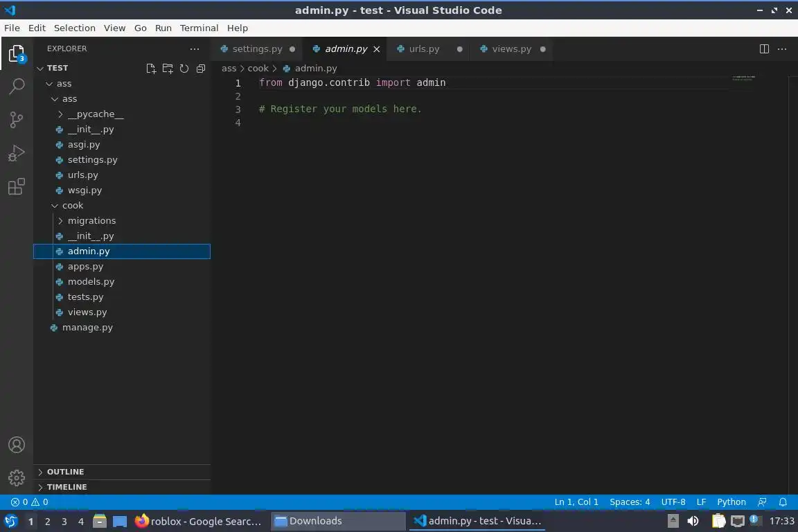Screen dimensions: 798x532
Task: Open the View menu
Action: [114, 28]
